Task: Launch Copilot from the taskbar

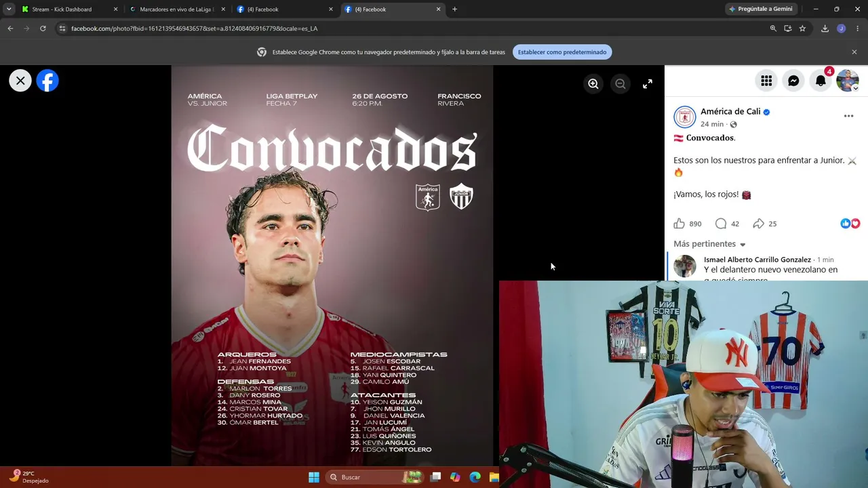Action: pyautogui.click(x=455, y=477)
